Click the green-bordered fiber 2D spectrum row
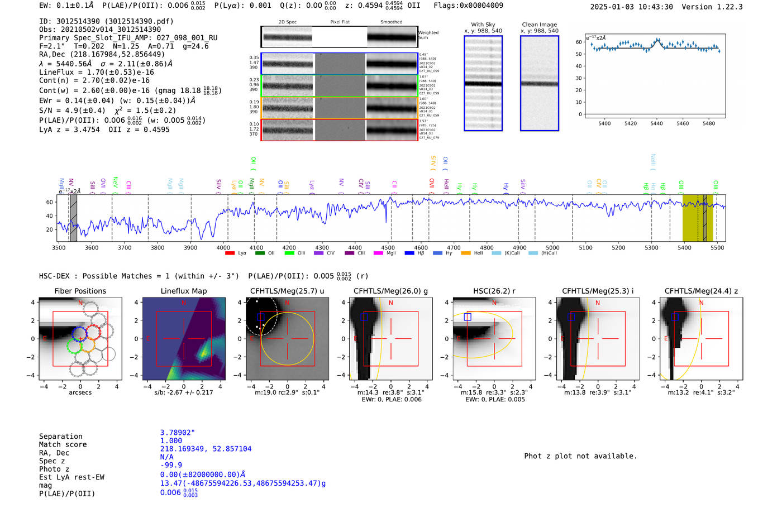 pos(339,85)
